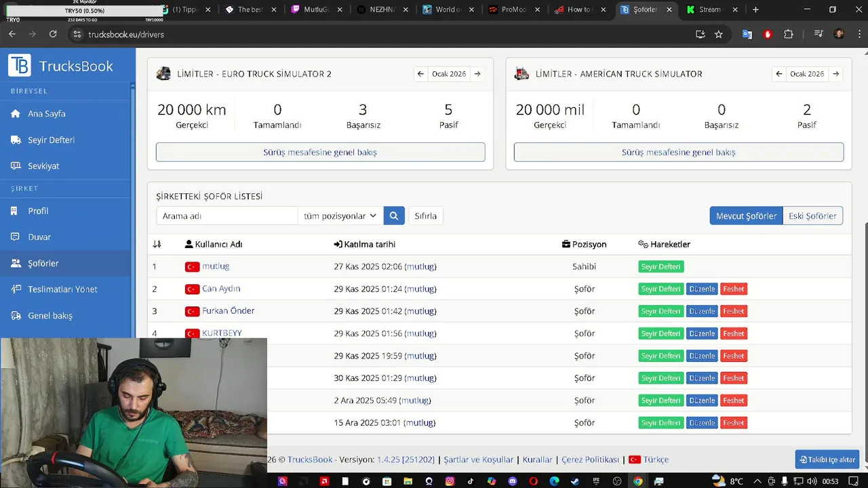This screenshot has width=868, height=488.
Task: Click the sort arrows column icon
Action: click(x=157, y=244)
